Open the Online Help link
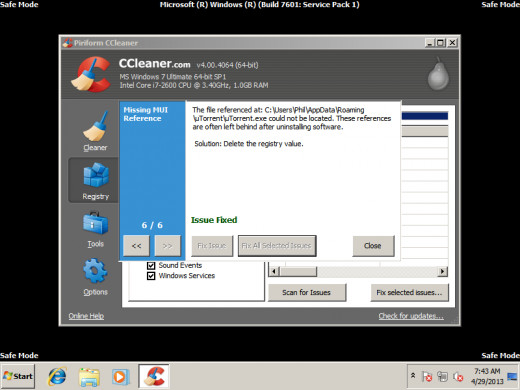520x390 pixels. pyautogui.click(x=86, y=316)
